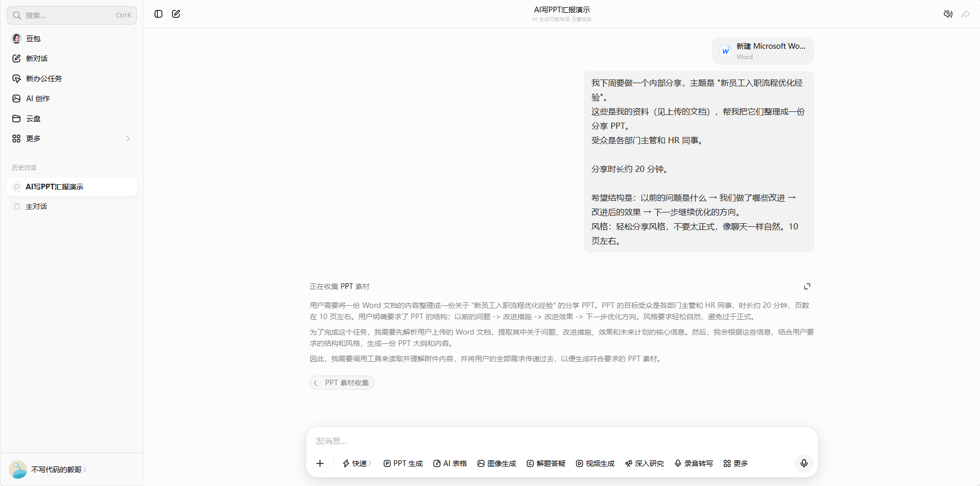Open user profile 不写代码的毅哥
980x486 pixels.
pyautogui.click(x=47, y=470)
